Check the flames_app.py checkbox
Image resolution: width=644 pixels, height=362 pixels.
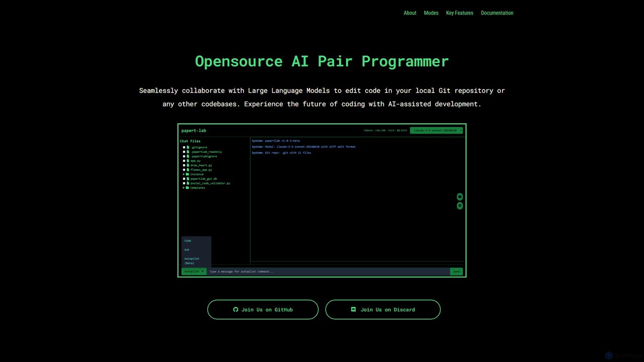pyautogui.click(x=184, y=170)
